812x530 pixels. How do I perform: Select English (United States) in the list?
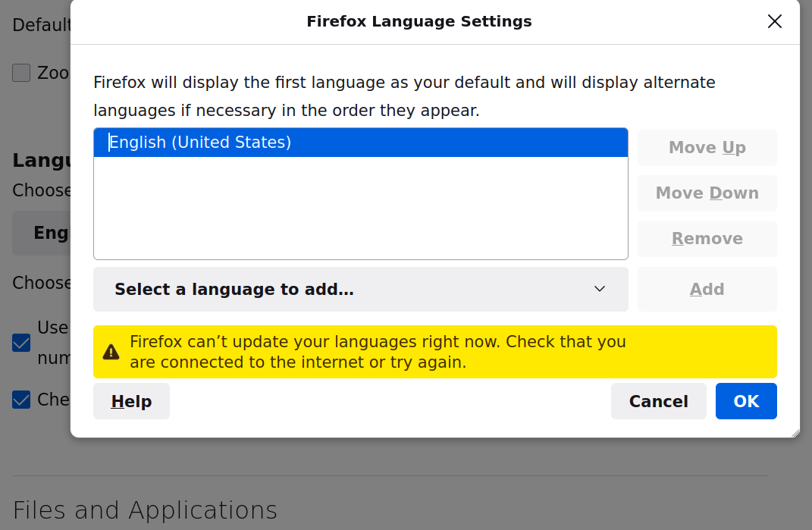[x=360, y=143]
